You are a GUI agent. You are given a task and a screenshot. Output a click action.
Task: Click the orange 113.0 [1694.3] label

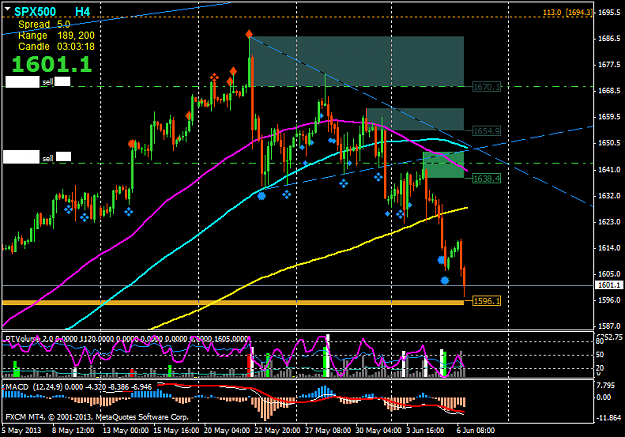[568, 12]
